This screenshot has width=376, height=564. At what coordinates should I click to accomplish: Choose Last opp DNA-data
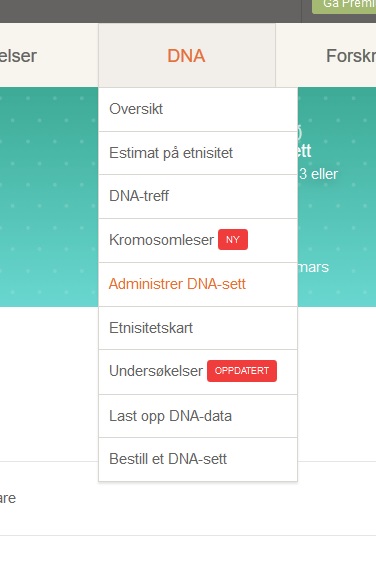pyautogui.click(x=198, y=416)
